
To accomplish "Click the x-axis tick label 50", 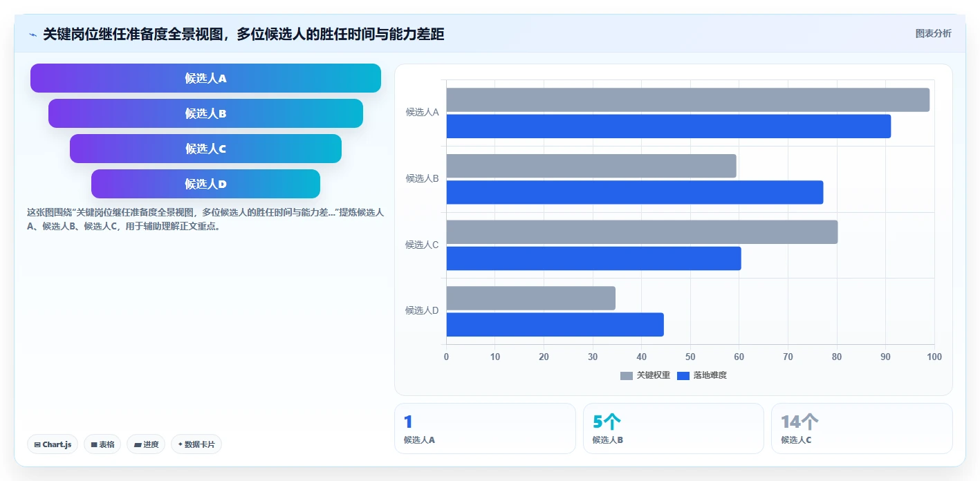I will point(690,357).
